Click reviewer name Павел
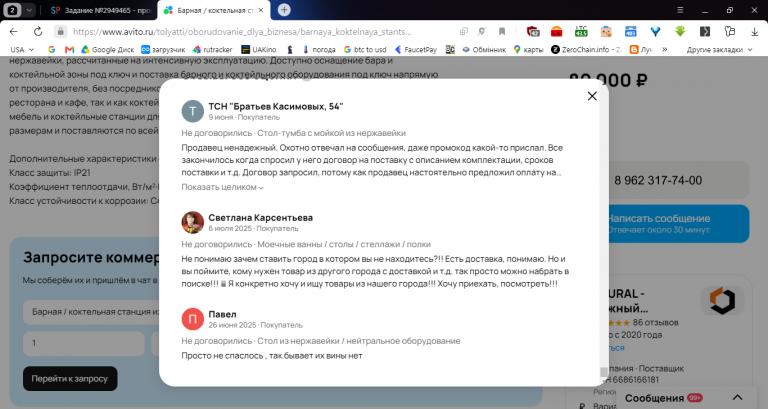Screen dimensions: 768x409 tap(222, 314)
